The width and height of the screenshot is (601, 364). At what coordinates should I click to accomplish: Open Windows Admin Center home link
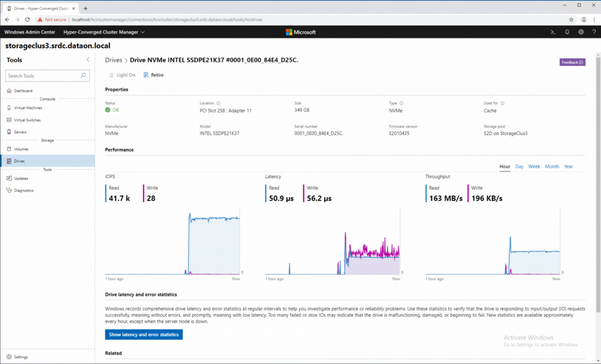coord(29,32)
